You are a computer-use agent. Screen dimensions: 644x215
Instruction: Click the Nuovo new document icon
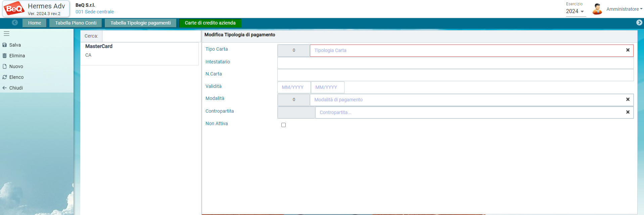pyautogui.click(x=5, y=66)
